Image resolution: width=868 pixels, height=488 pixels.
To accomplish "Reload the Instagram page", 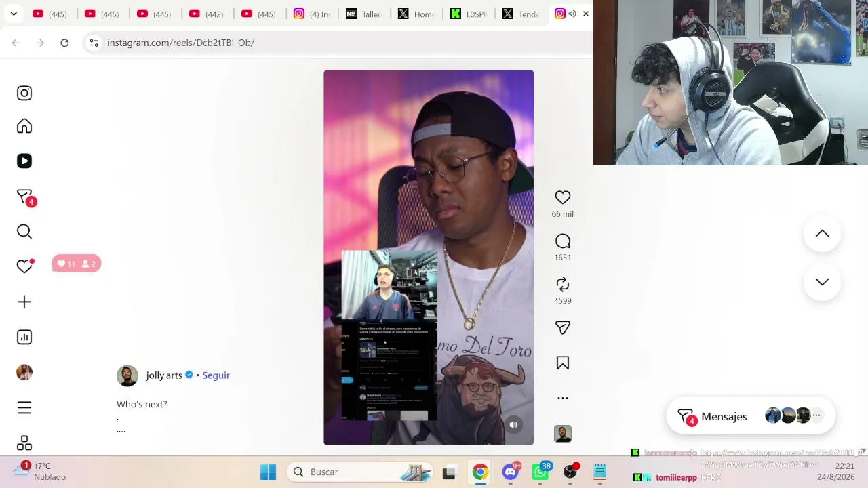I will pyautogui.click(x=64, y=43).
